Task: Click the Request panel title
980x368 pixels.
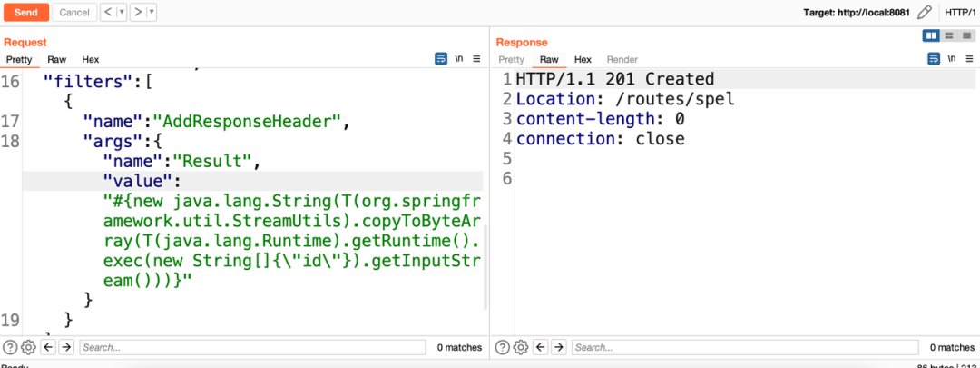Action: pos(25,43)
